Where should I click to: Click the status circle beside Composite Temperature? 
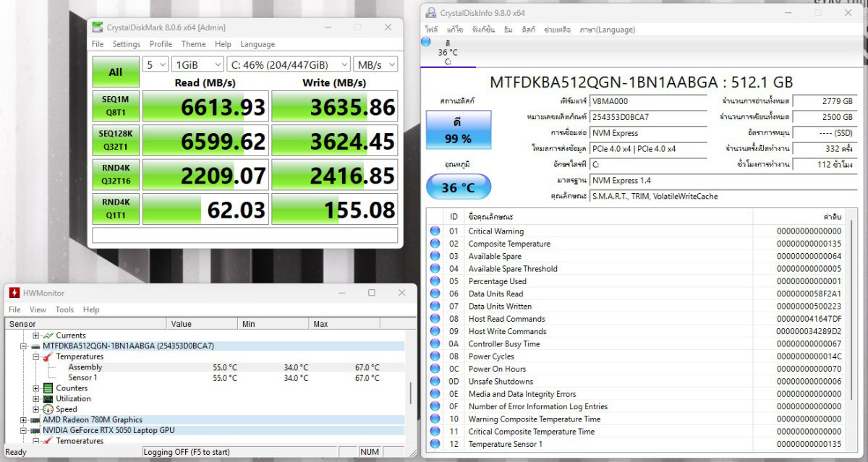click(x=435, y=244)
